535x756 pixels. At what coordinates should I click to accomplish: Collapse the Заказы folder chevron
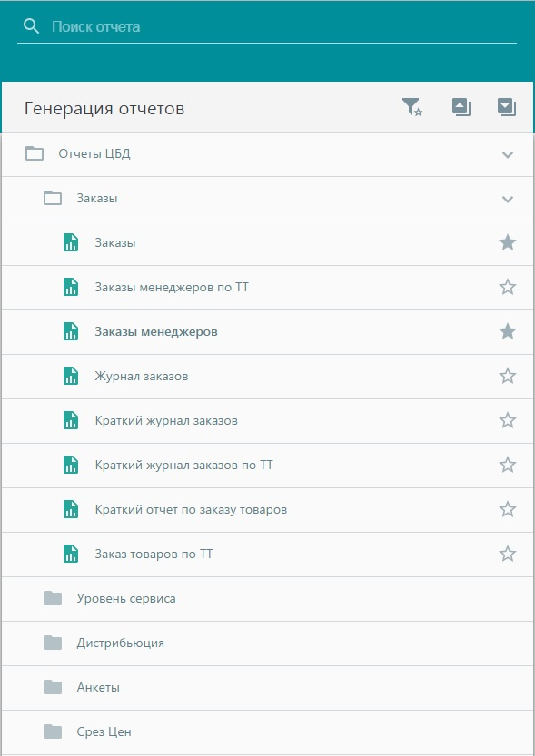[508, 199]
